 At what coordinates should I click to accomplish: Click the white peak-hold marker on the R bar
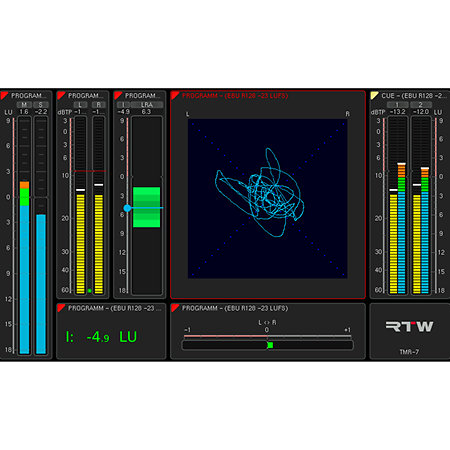pos(98,185)
